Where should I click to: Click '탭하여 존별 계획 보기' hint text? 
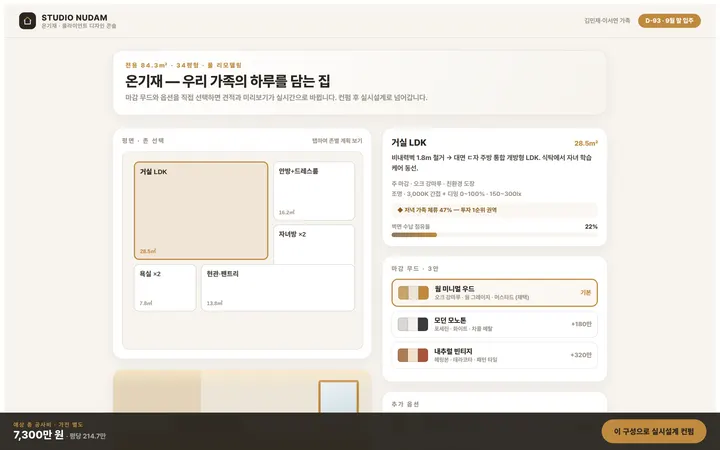click(337, 141)
